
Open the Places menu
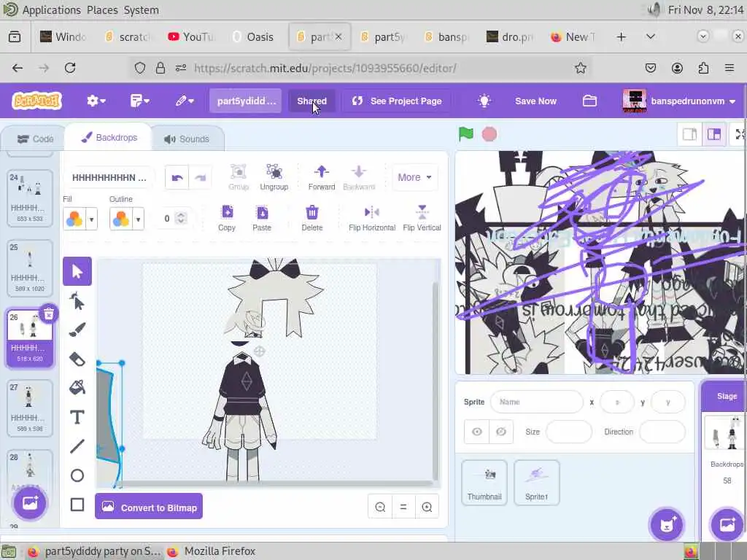pos(102,10)
